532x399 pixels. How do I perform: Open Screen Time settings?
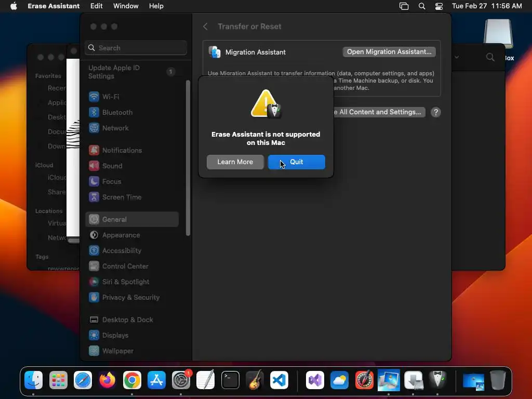coord(131,197)
